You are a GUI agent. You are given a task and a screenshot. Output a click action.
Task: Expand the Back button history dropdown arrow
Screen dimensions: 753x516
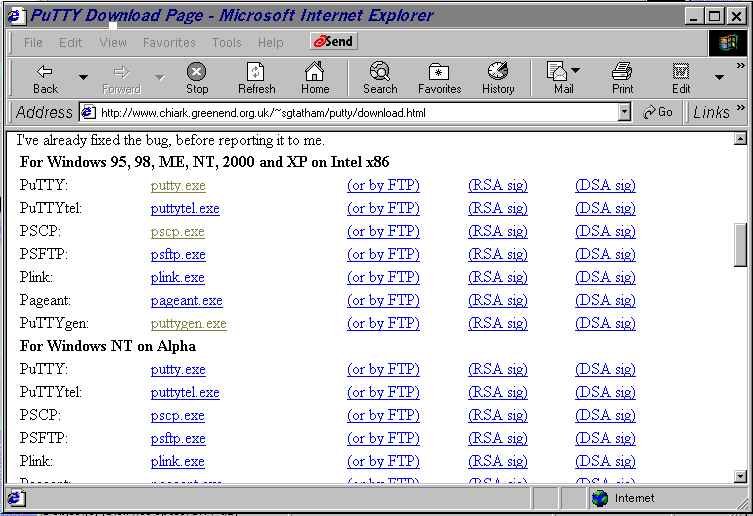[83, 77]
